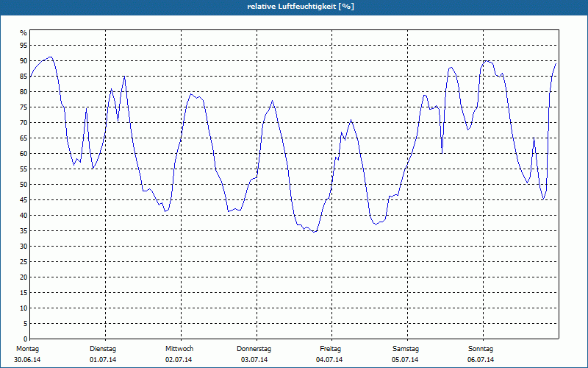Click the 'Freitag' day label
588x368 pixels.
[x=330, y=349]
